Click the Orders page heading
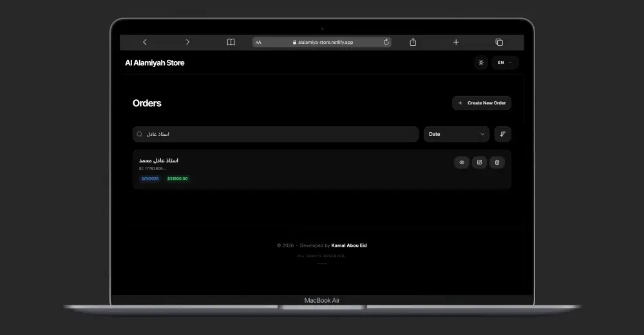 147,103
